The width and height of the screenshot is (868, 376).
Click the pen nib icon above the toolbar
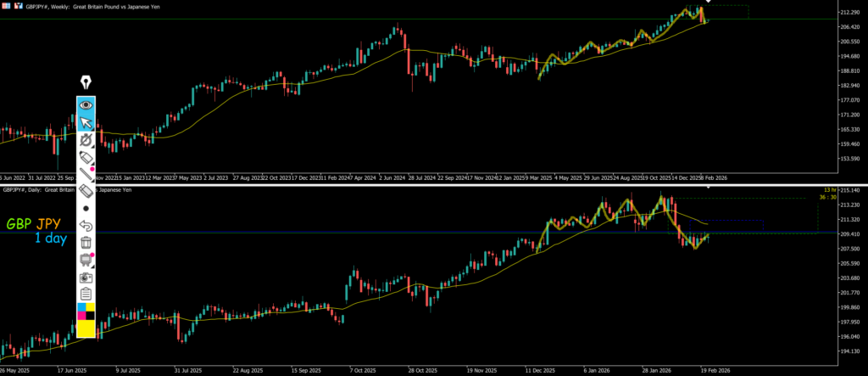86,82
